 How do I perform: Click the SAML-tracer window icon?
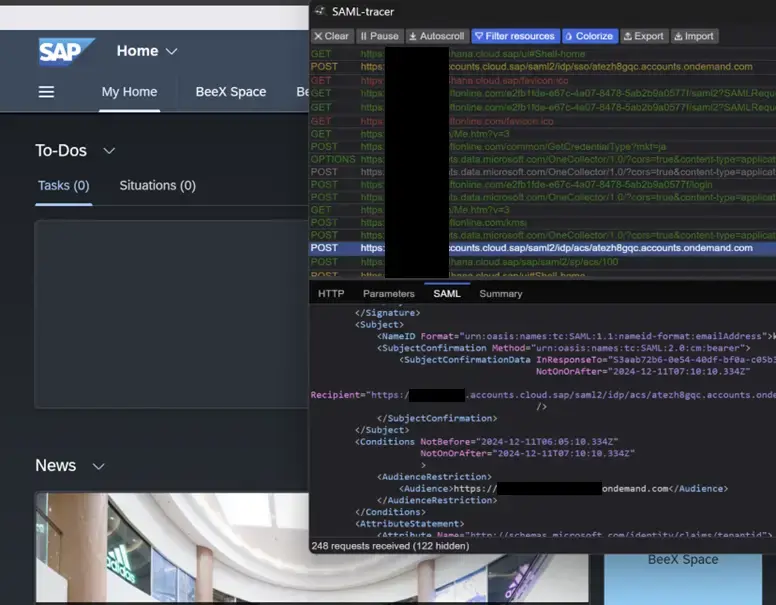320,11
